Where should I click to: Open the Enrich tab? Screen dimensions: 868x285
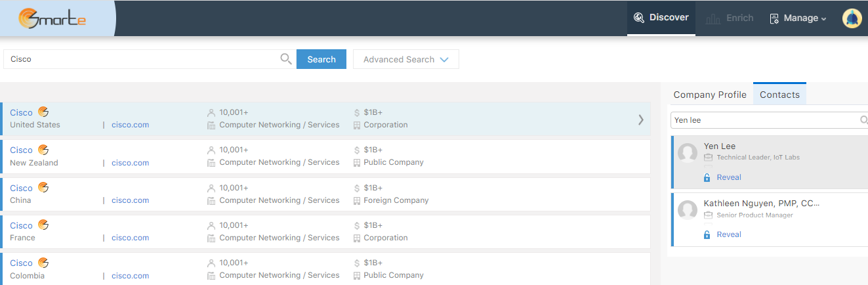tap(730, 18)
